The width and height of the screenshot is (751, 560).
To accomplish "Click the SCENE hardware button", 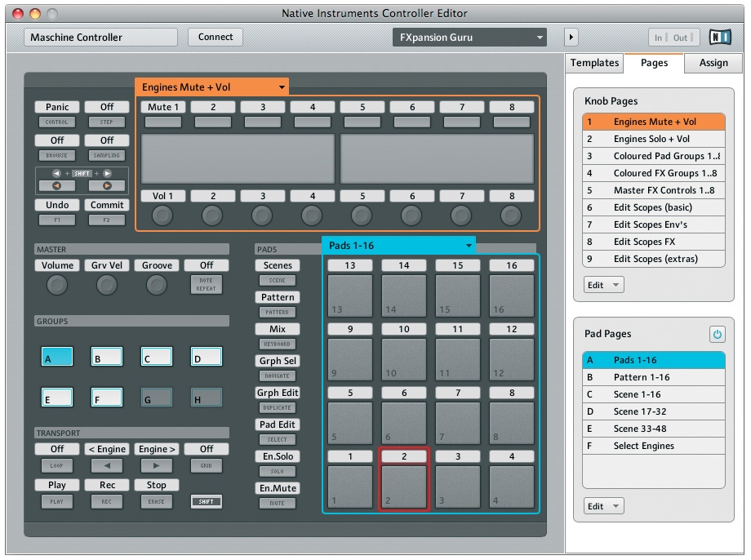I will (x=278, y=280).
